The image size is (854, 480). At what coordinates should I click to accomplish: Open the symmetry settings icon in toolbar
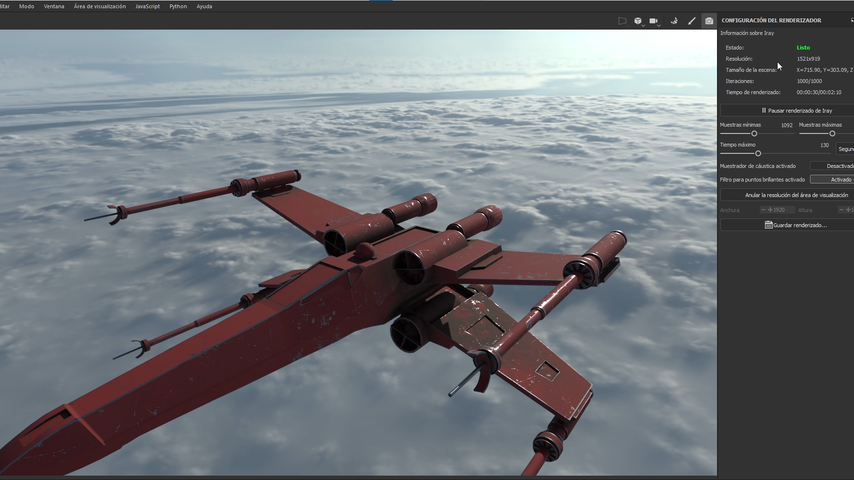click(x=674, y=21)
